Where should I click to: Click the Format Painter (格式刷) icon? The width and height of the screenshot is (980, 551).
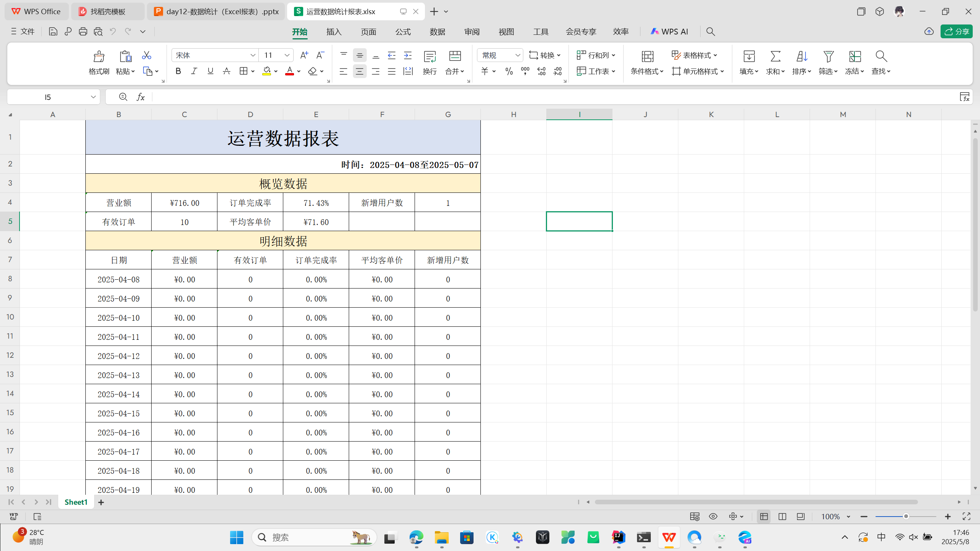click(x=99, y=57)
